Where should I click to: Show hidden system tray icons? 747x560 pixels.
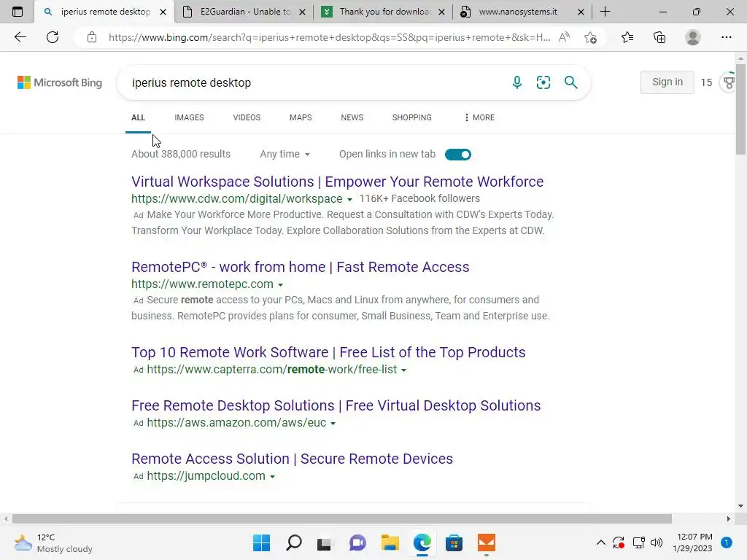click(x=601, y=542)
